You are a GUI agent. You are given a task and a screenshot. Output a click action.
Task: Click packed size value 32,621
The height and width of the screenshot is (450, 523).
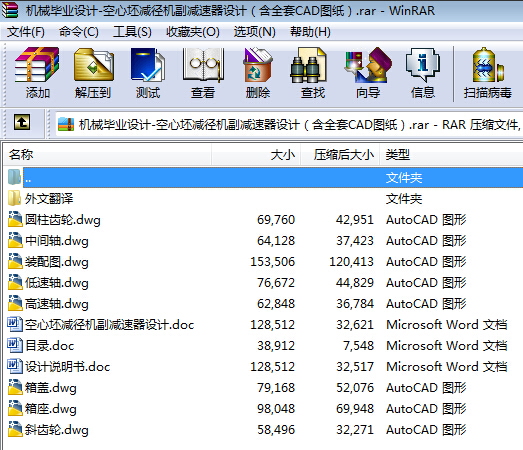[x=355, y=325]
